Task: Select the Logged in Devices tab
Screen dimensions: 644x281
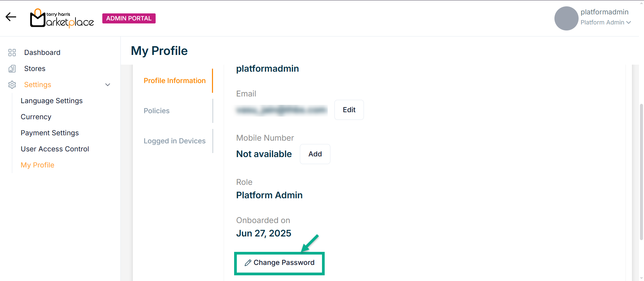Action: [x=174, y=141]
